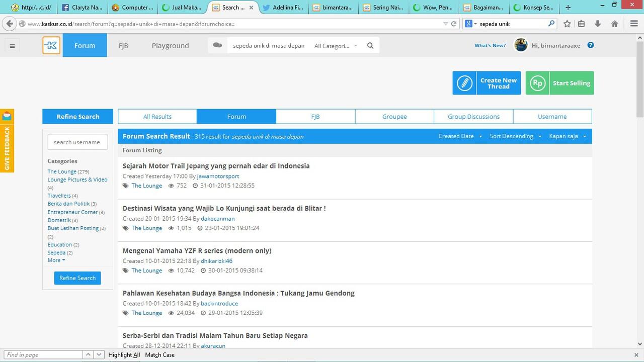Open Sort Descending dropdown
The image size is (644, 362).
tap(515, 136)
